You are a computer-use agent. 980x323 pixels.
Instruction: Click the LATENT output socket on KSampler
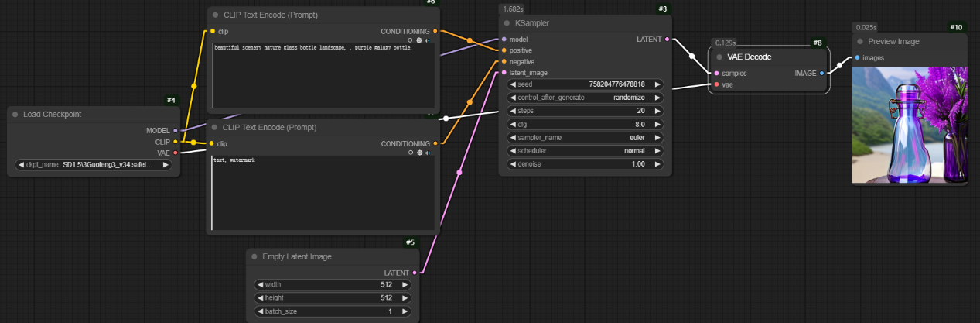point(667,39)
